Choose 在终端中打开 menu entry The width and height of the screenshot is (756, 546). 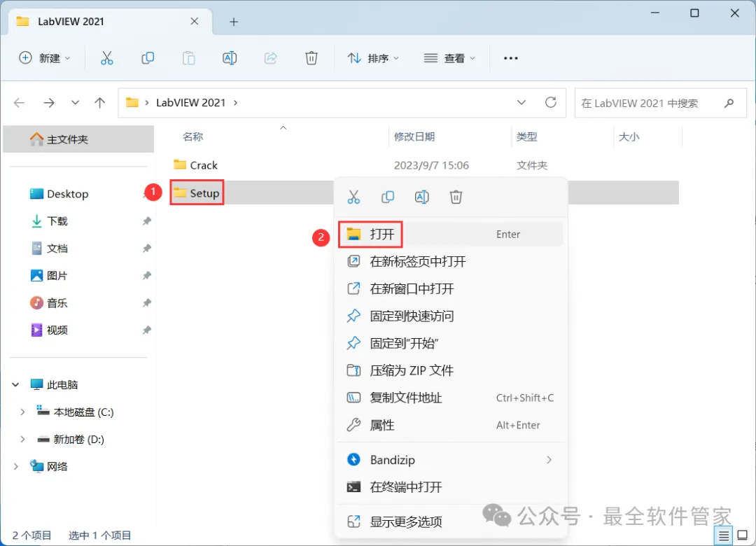(x=451, y=487)
